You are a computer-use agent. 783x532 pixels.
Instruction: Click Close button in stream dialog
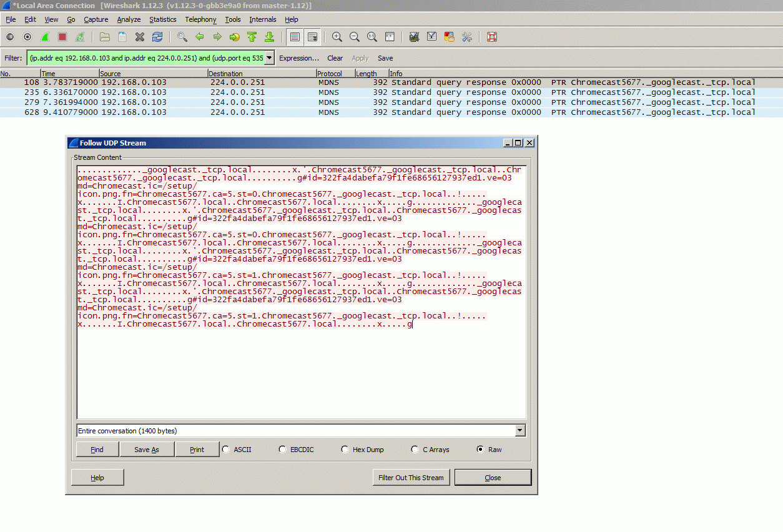[x=493, y=478]
